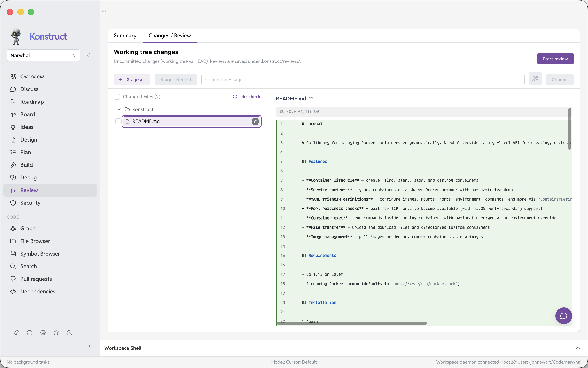588x368 pixels.
Task: Click "Model: Cursor: Default" in the status bar
Action: 294,362
